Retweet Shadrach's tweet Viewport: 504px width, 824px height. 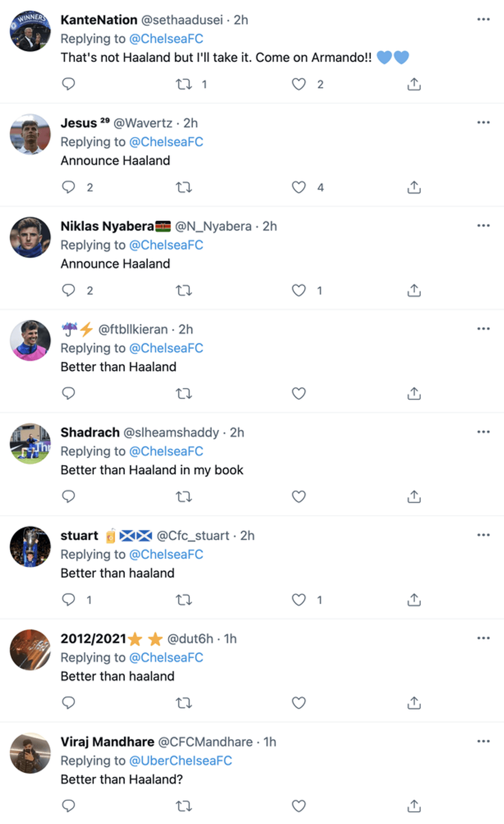pos(184,497)
